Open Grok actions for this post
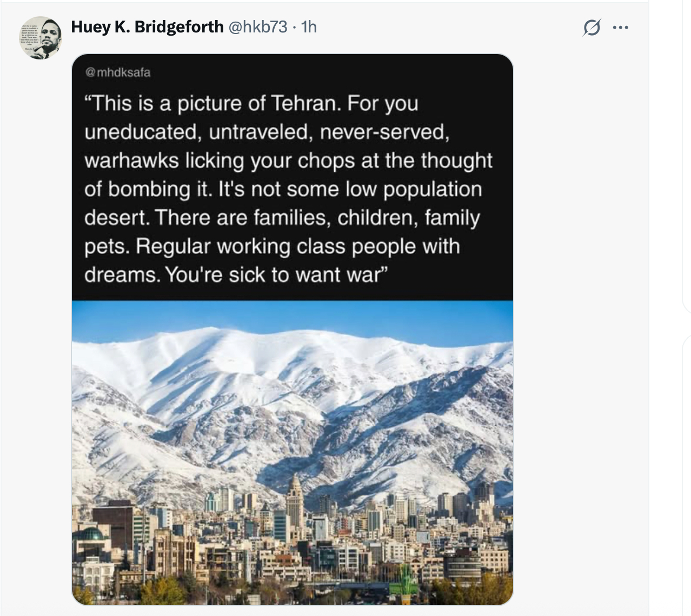 click(592, 27)
